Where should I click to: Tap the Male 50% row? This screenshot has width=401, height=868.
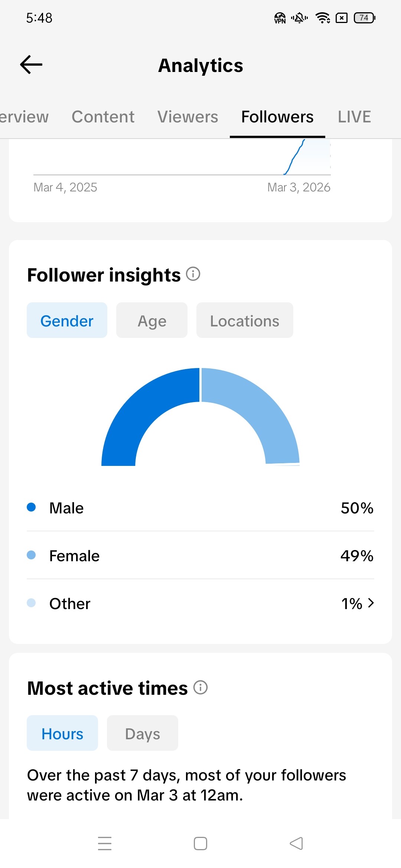(200, 508)
